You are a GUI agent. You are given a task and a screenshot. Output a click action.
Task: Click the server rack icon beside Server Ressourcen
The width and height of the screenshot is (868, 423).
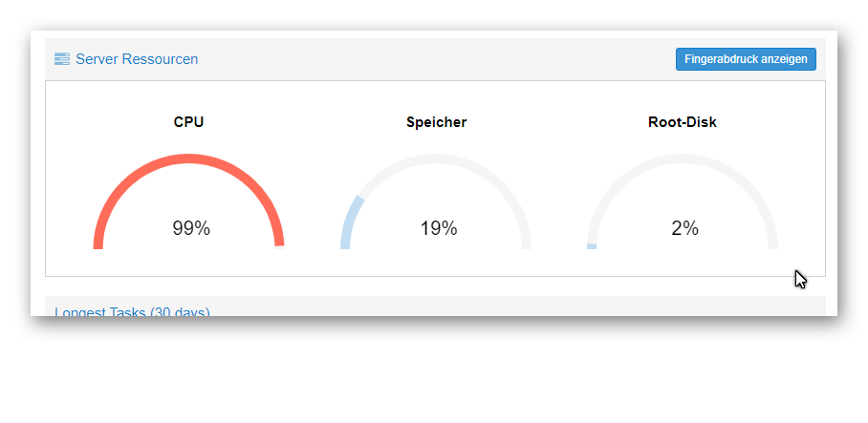click(x=62, y=58)
